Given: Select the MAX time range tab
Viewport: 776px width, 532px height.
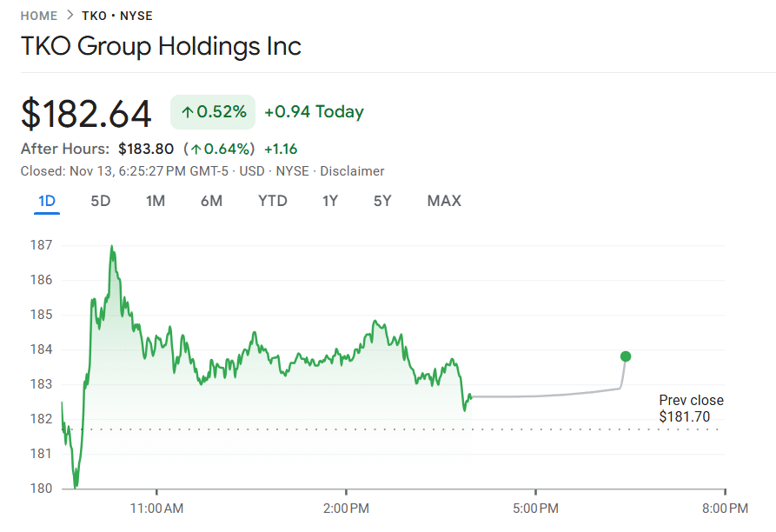Looking at the screenshot, I should coord(444,201).
